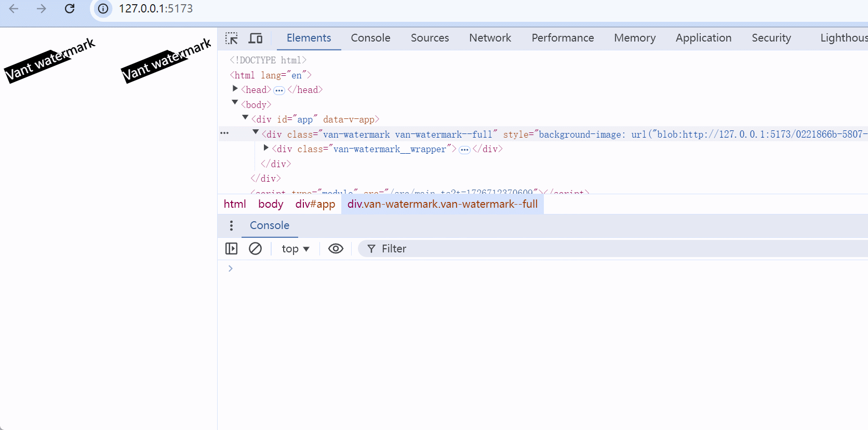Select the html breadcrumb
This screenshot has width=868, height=430.
[x=235, y=204]
